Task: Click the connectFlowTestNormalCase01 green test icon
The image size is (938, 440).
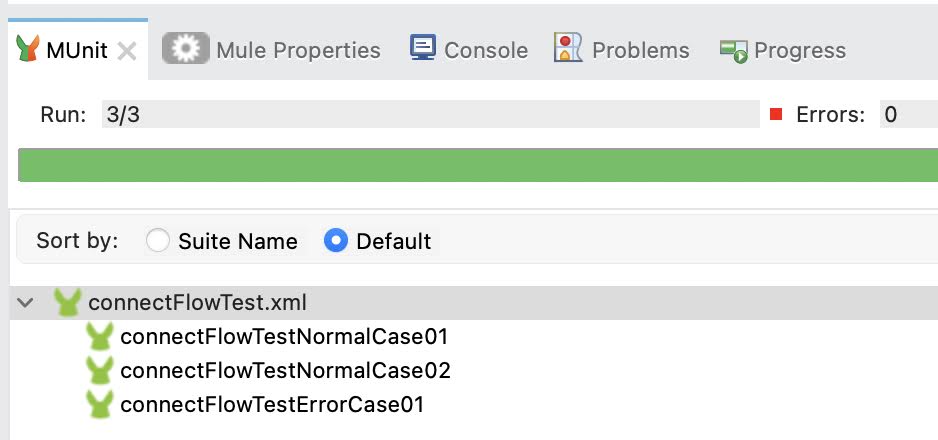Action: [x=99, y=336]
